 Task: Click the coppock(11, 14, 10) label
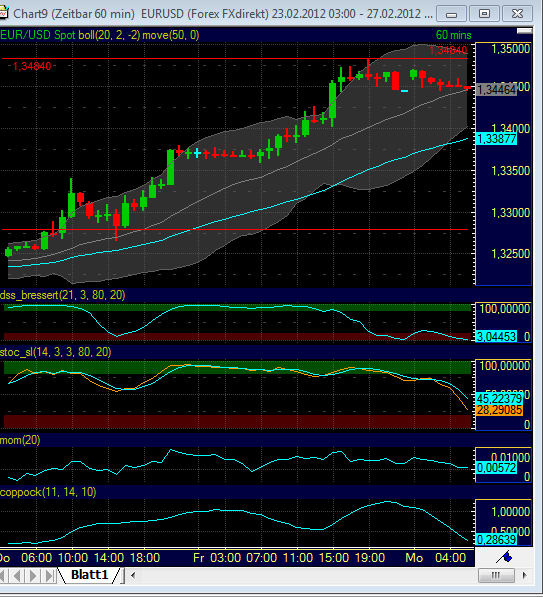point(48,492)
